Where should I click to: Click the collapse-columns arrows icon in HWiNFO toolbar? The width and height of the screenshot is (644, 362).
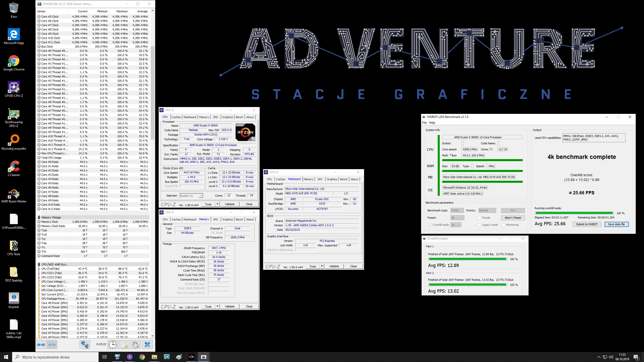(52, 345)
